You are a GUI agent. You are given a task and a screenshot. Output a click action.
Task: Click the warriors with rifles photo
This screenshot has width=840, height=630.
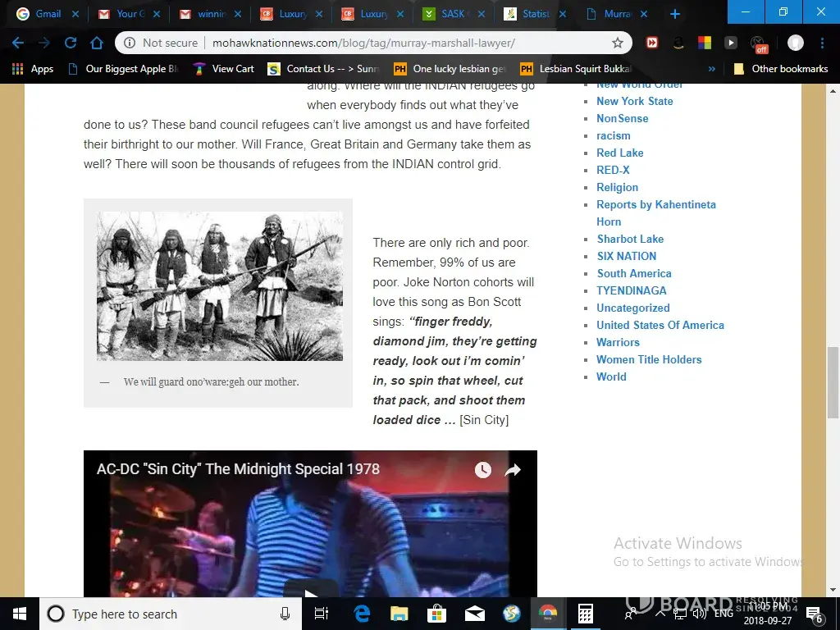tap(219, 285)
